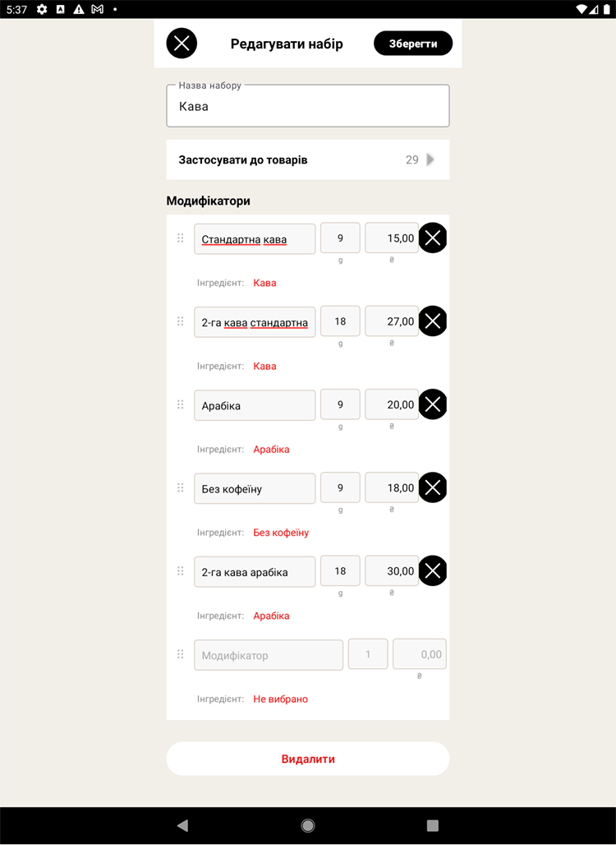The image size is (616, 845).
Task: Focus the empty Модифікатор name field
Action: click(269, 655)
